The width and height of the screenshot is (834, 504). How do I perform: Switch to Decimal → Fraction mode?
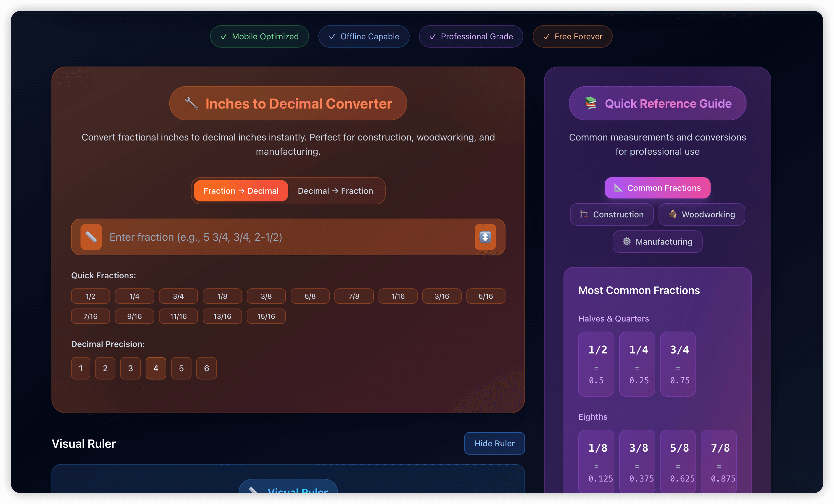(x=335, y=191)
